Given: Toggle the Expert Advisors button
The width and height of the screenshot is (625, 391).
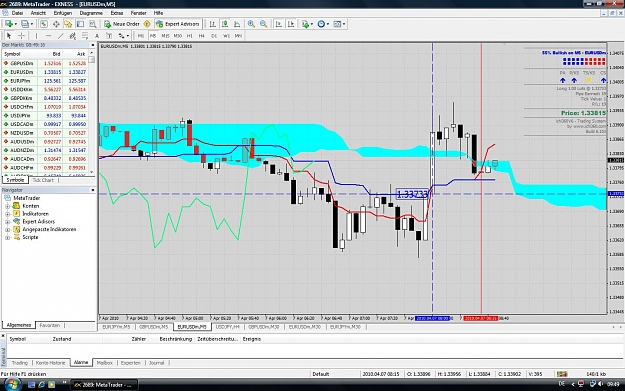Looking at the screenshot, I should [x=178, y=24].
